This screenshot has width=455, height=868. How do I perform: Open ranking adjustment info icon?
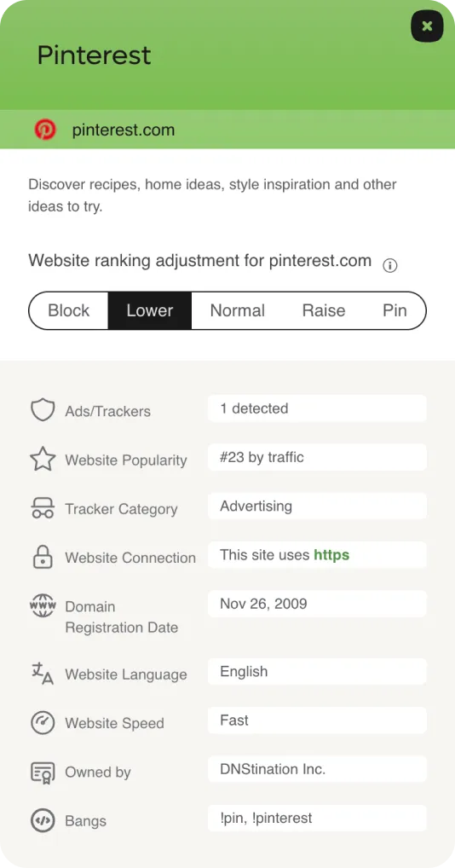(x=389, y=266)
